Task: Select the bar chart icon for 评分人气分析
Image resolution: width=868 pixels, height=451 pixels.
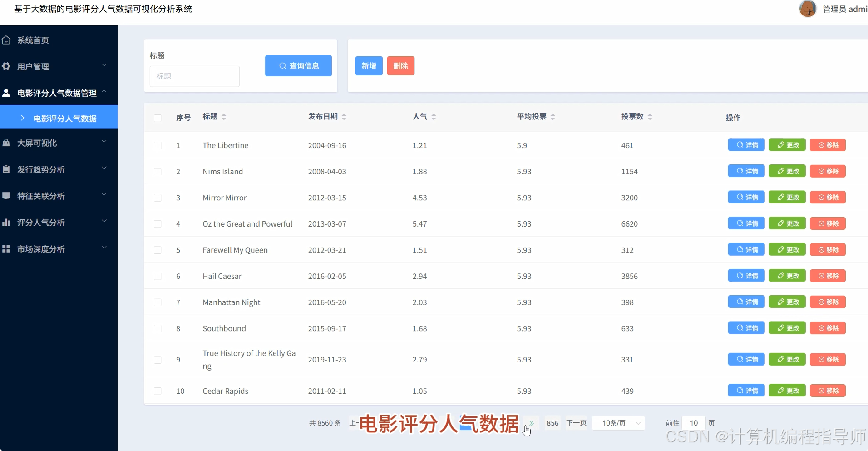Action: coord(6,222)
